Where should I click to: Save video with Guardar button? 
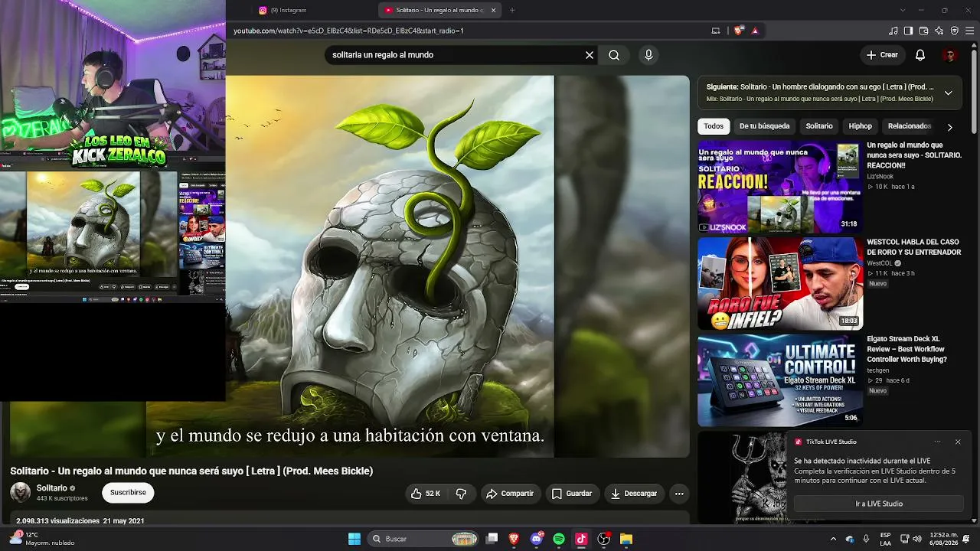pyautogui.click(x=572, y=494)
